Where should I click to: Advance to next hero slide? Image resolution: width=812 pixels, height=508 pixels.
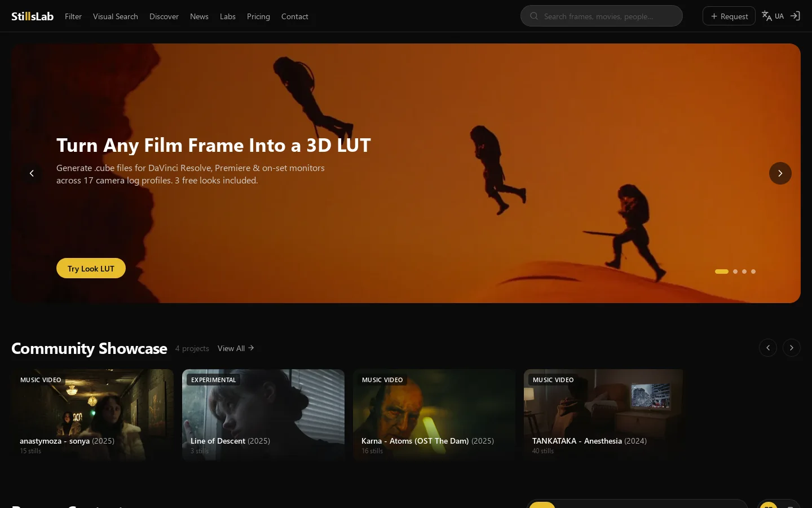click(780, 173)
